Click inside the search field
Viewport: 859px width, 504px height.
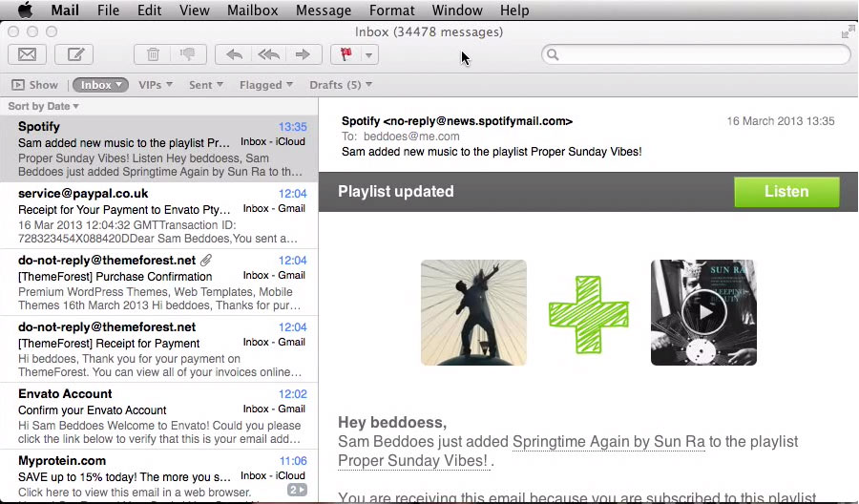click(696, 54)
